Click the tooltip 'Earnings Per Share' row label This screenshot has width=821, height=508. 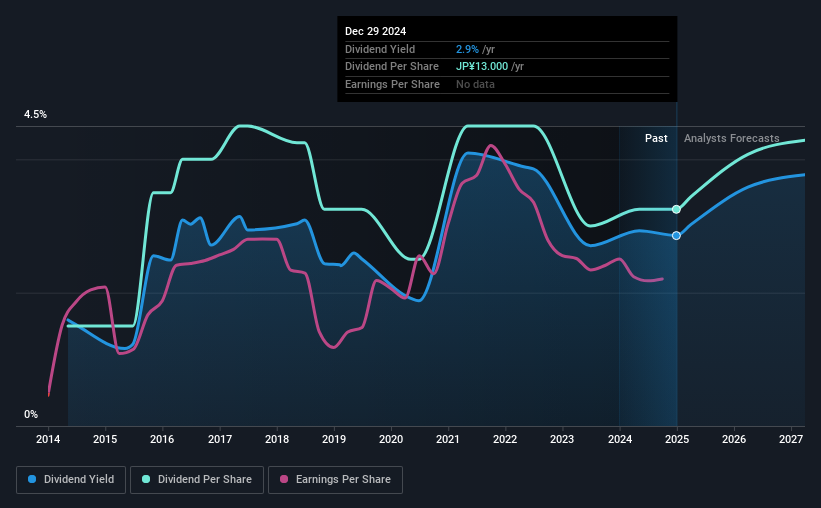(x=392, y=84)
